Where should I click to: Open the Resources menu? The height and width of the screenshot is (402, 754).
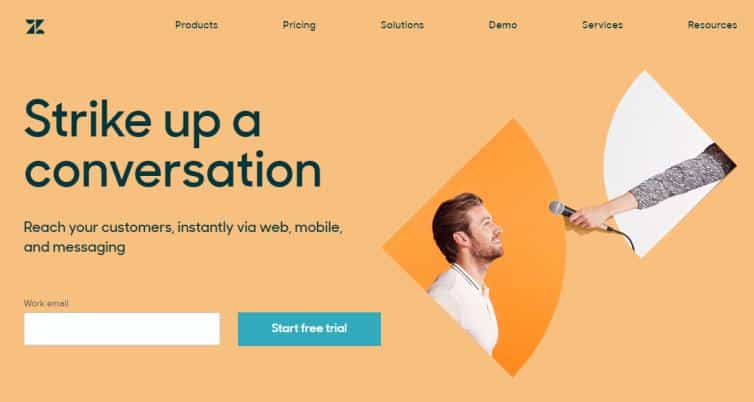[x=713, y=25]
